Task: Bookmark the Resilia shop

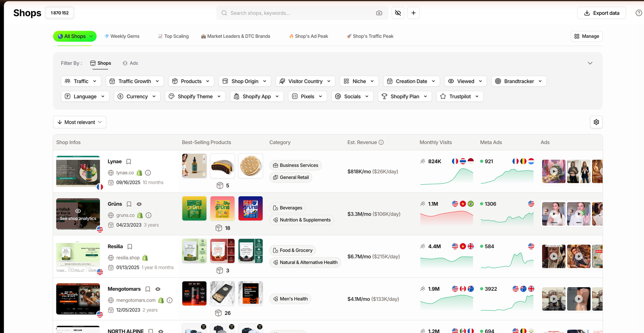Action: pos(130,247)
